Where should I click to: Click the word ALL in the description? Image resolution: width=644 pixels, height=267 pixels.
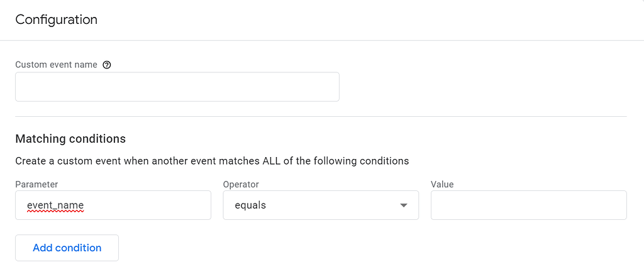tap(272, 161)
